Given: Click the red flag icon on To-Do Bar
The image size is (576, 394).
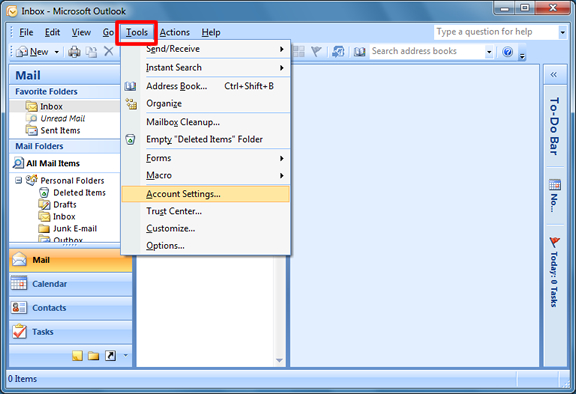Looking at the screenshot, I should 554,242.
